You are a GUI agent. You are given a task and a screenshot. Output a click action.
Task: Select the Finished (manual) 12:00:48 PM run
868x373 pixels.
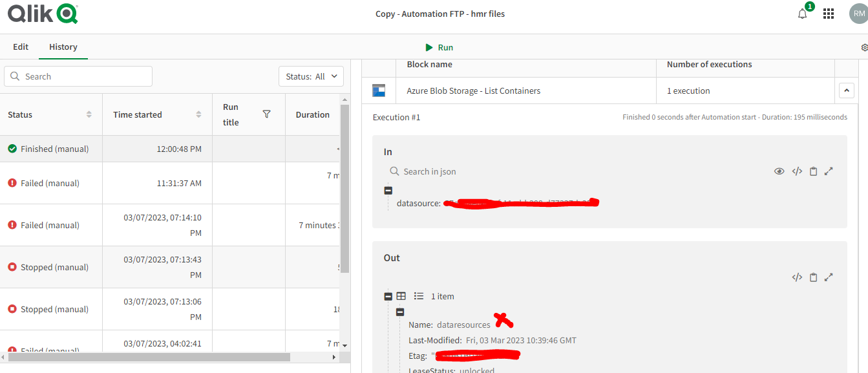click(x=171, y=149)
